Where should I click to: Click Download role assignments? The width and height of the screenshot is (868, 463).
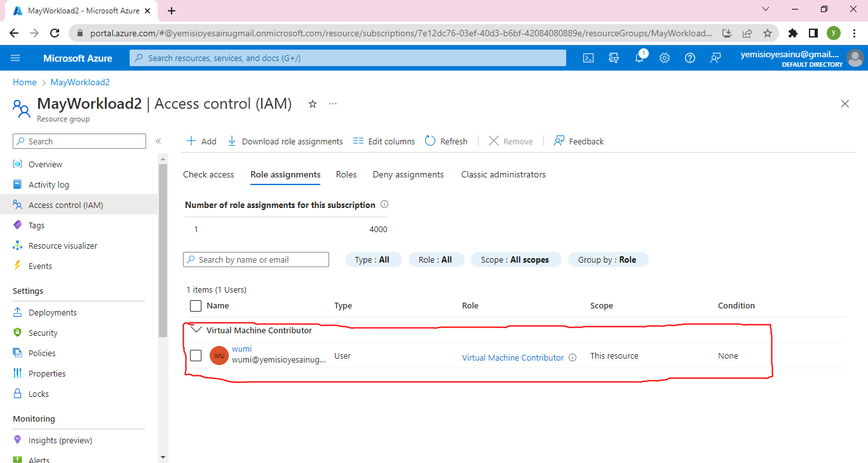coord(285,141)
